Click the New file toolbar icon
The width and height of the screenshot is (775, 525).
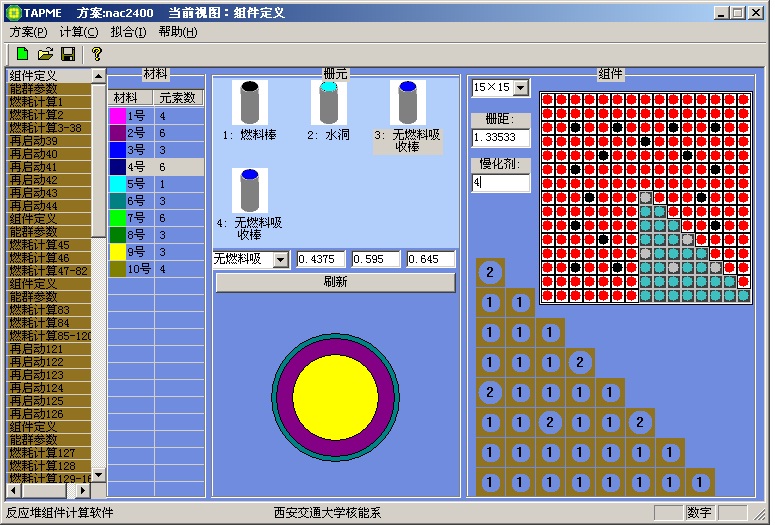(22, 53)
